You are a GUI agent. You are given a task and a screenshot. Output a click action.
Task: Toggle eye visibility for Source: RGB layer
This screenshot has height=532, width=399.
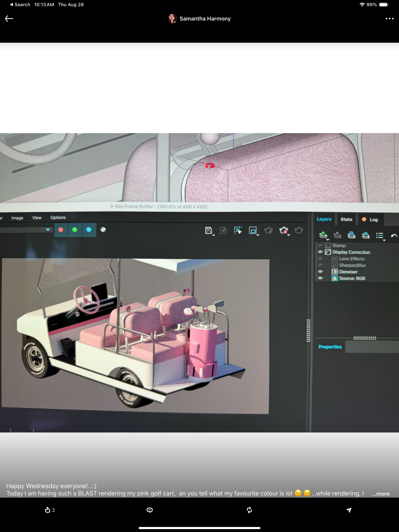pos(320,278)
